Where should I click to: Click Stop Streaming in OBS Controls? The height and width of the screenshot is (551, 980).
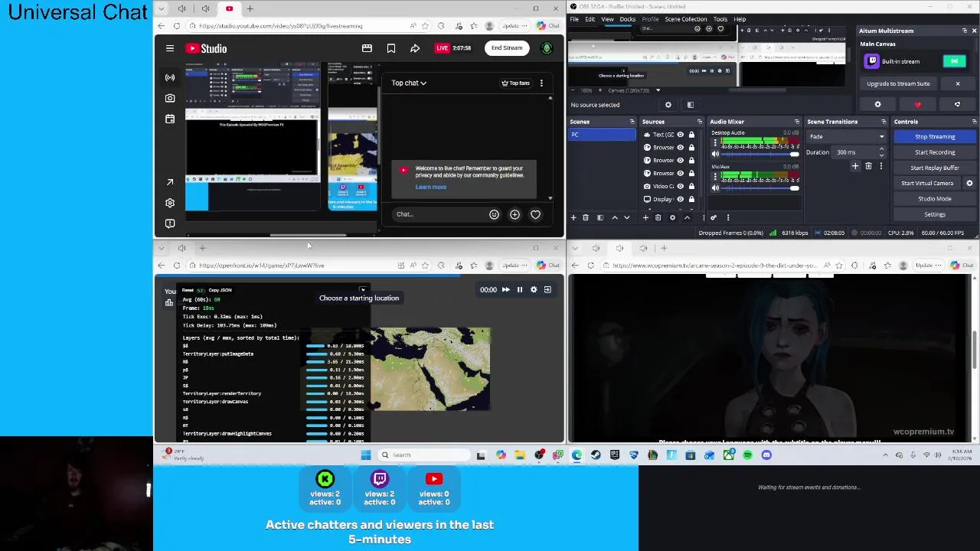tap(935, 137)
